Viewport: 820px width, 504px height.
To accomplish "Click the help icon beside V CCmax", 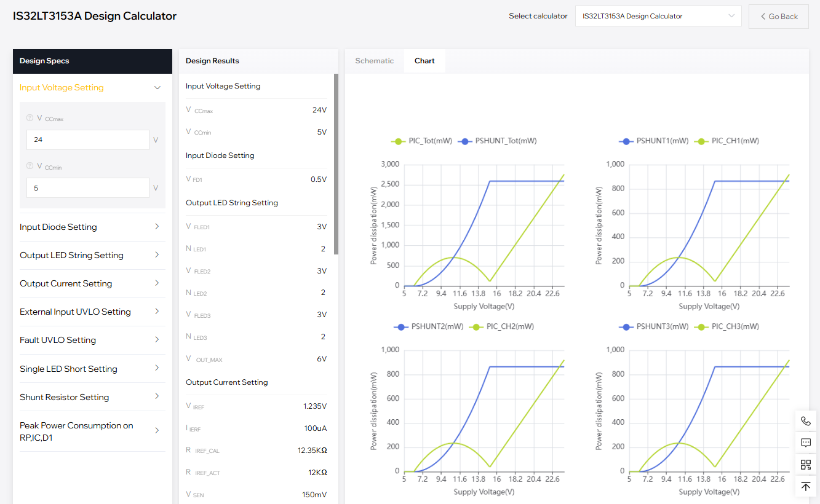I will [x=30, y=118].
